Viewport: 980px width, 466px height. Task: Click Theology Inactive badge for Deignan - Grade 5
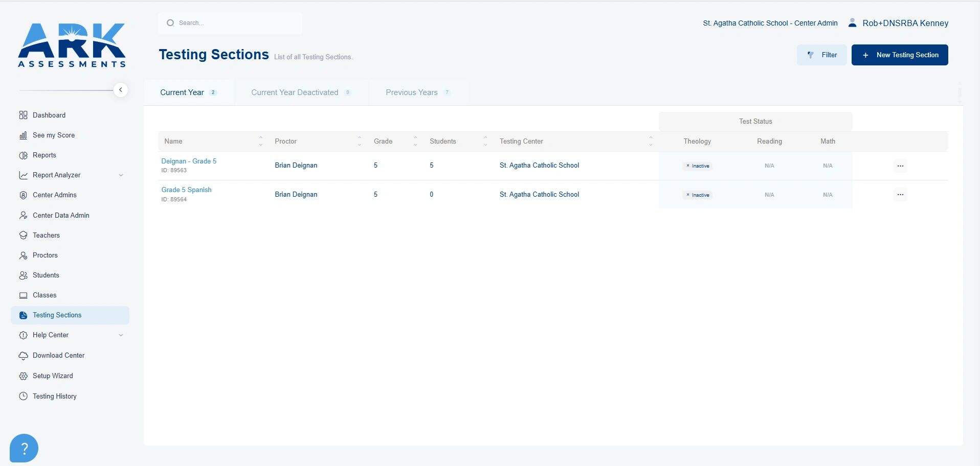tap(698, 166)
